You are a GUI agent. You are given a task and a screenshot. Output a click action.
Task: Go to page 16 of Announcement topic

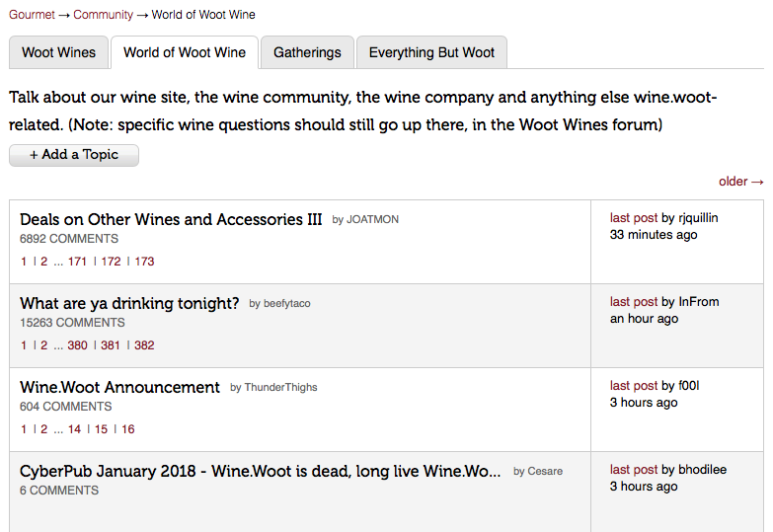pyautogui.click(x=128, y=429)
